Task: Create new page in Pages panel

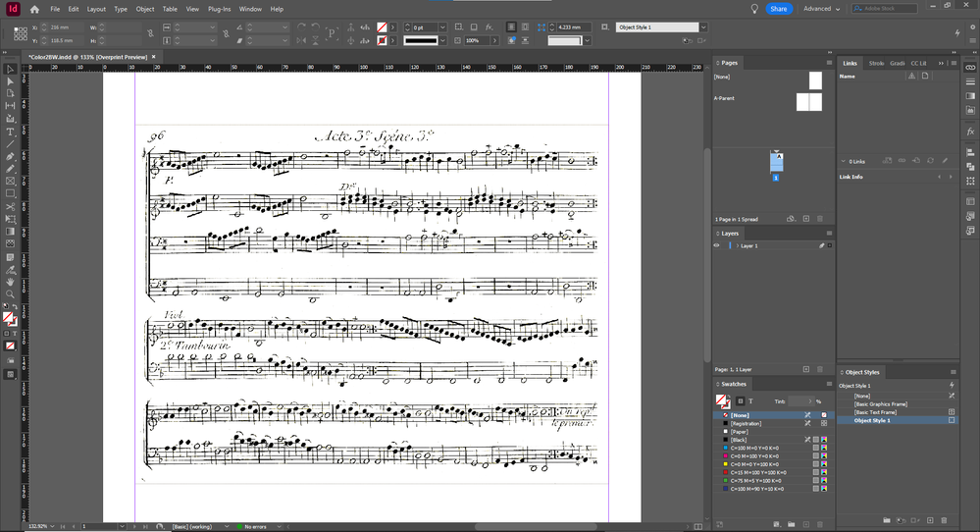Action: pyautogui.click(x=806, y=219)
